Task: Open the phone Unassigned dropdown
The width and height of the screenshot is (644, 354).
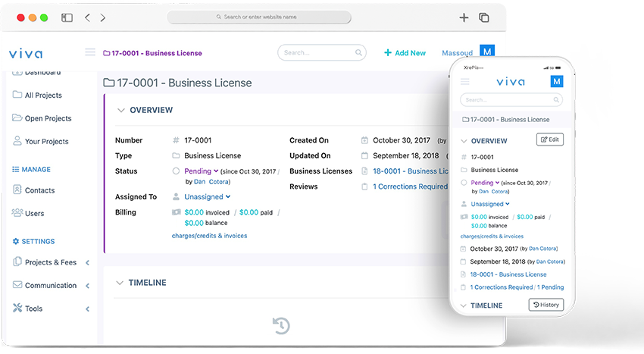Action: coord(490,204)
